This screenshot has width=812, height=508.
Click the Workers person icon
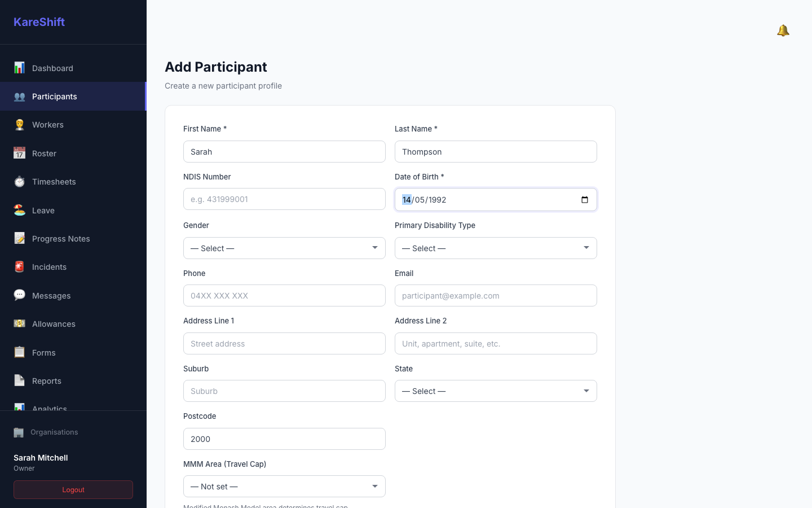19,125
